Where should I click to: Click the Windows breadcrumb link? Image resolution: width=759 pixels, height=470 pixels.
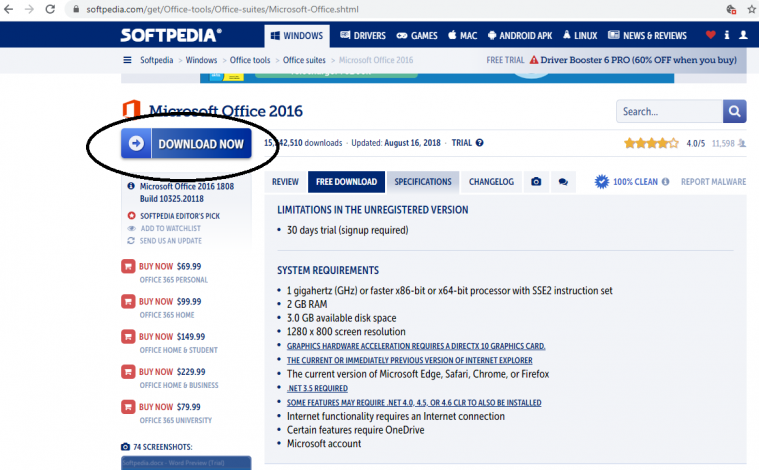coord(201,60)
